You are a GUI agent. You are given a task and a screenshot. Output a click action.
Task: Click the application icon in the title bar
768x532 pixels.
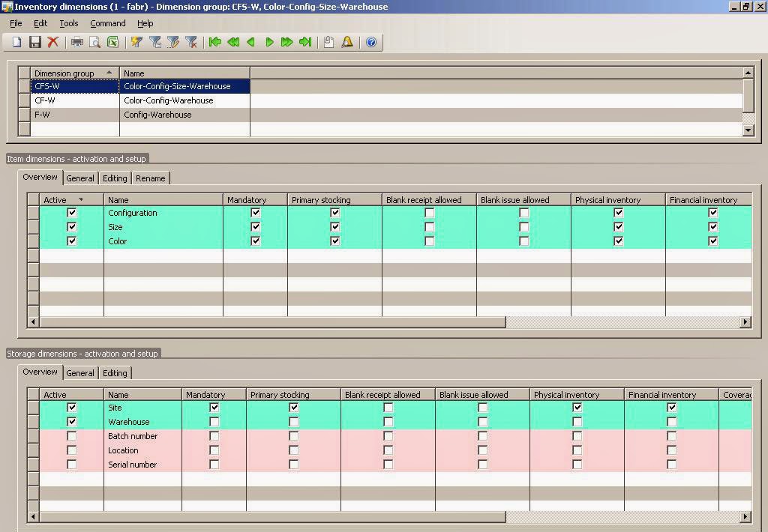[x=7, y=6]
